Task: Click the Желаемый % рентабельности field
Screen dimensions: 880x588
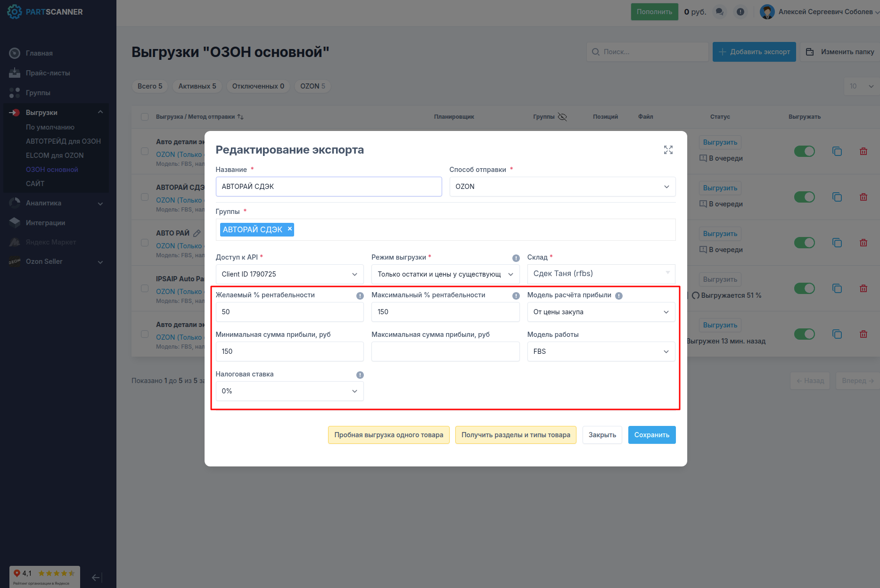Action: click(x=289, y=312)
